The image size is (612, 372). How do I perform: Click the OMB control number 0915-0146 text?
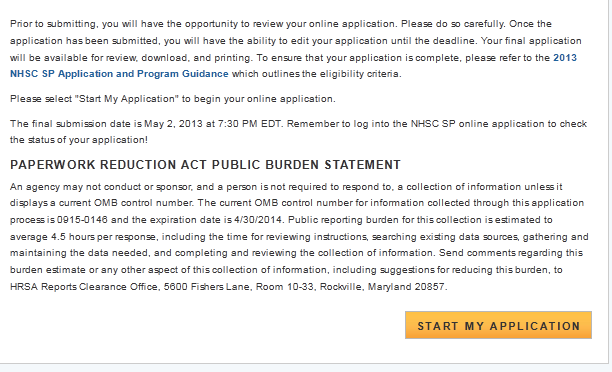click(82, 219)
